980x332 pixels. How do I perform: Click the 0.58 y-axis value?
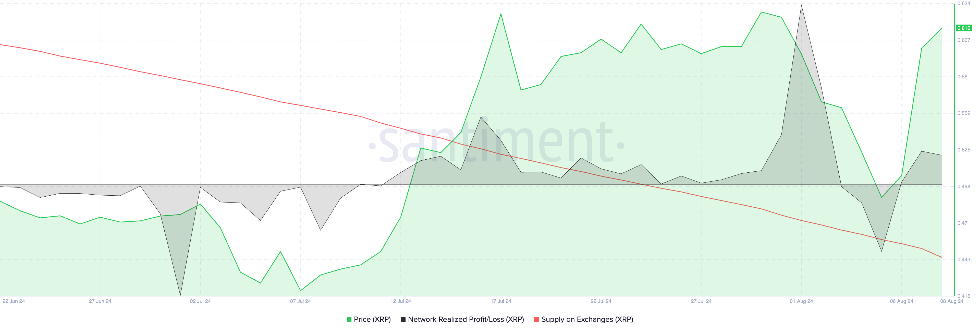962,77
